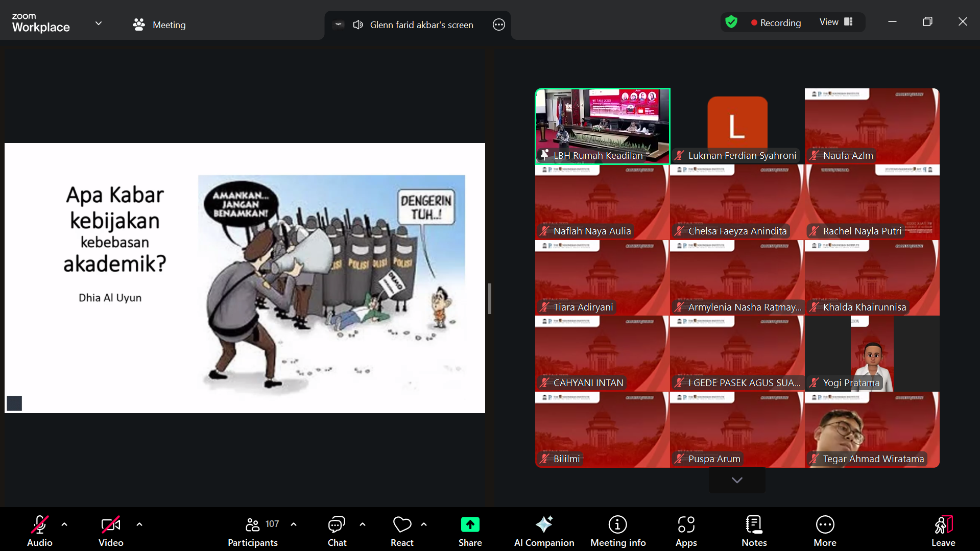
Task: Open the More options menu
Action: pos(825,531)
